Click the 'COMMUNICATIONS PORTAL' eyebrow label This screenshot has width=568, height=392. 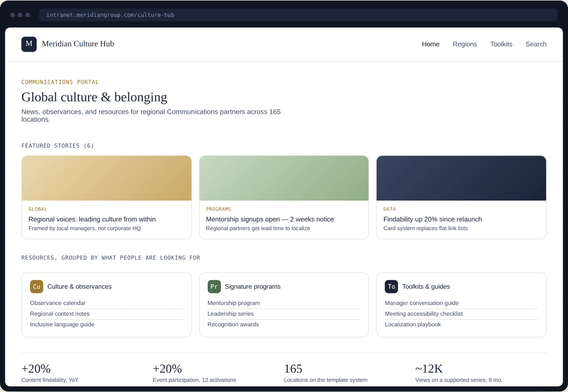tap(60, 82)
